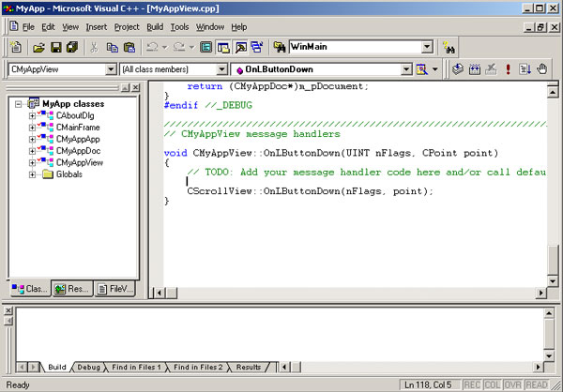The image size is (563, 392).
Task: Click the Execute Program exclamation icon
Action: click(508, 68)
